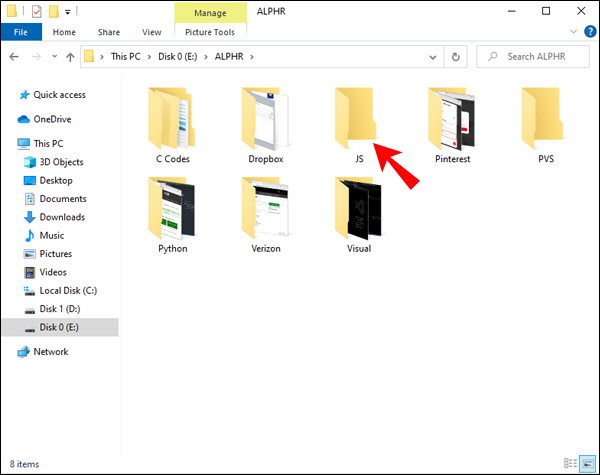600x475 pixels.
Task: Select the Python folder icon
Action: click(x=172, y=208)
